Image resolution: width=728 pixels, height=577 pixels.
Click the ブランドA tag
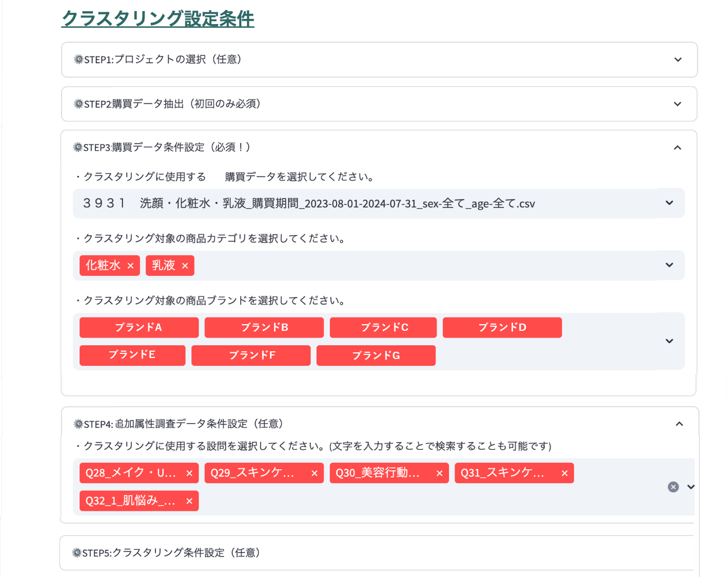139,328
